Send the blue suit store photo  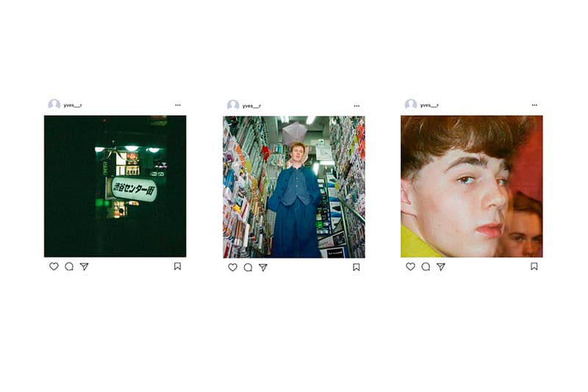click(263, 267)
